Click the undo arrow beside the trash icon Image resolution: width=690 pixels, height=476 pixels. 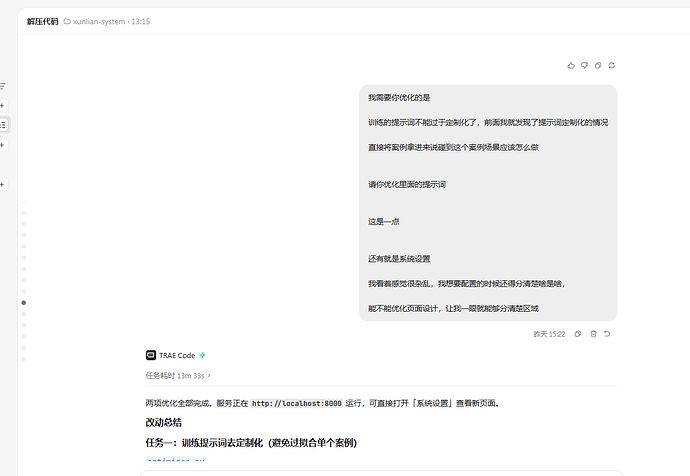pos(607,334)
